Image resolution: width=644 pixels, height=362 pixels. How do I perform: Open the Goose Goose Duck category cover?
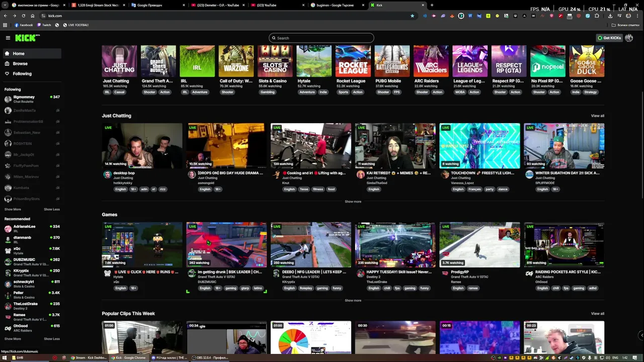coord(587,61)
